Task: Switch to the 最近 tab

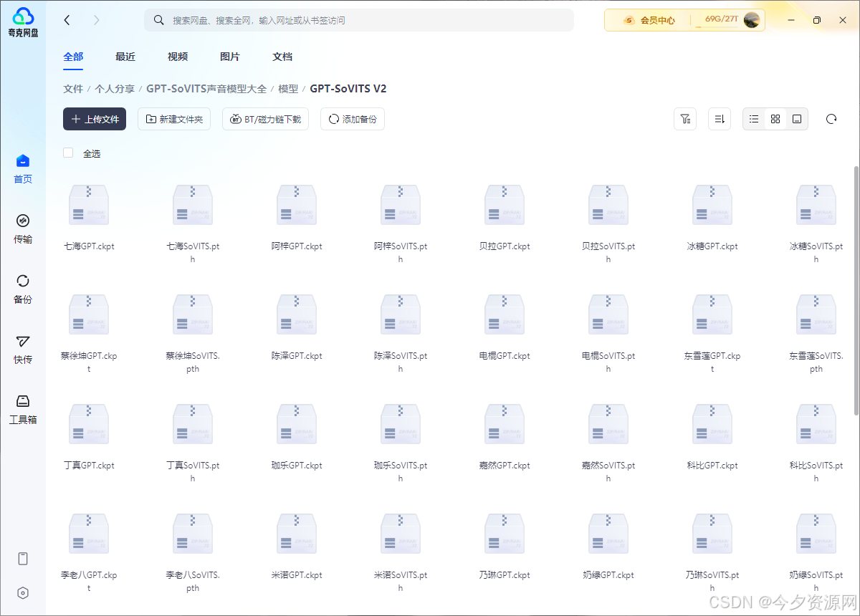Action: coord(125,57)
